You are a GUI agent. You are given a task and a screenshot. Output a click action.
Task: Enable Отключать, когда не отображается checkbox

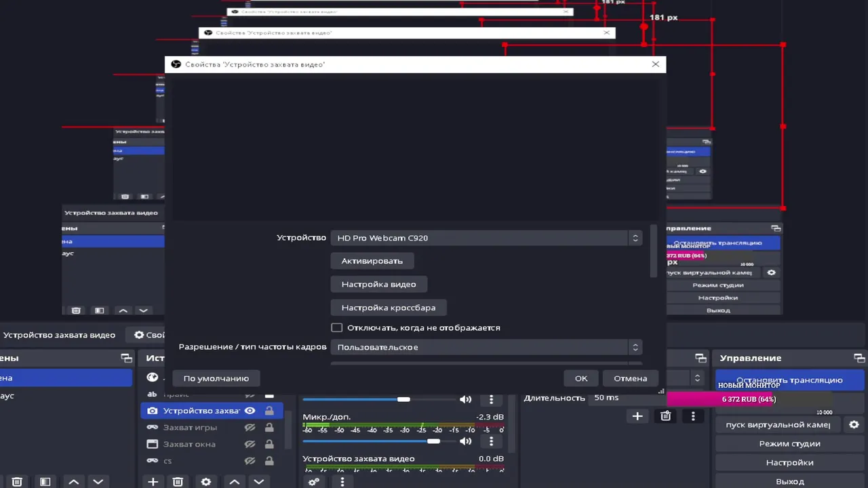point(337,328)
